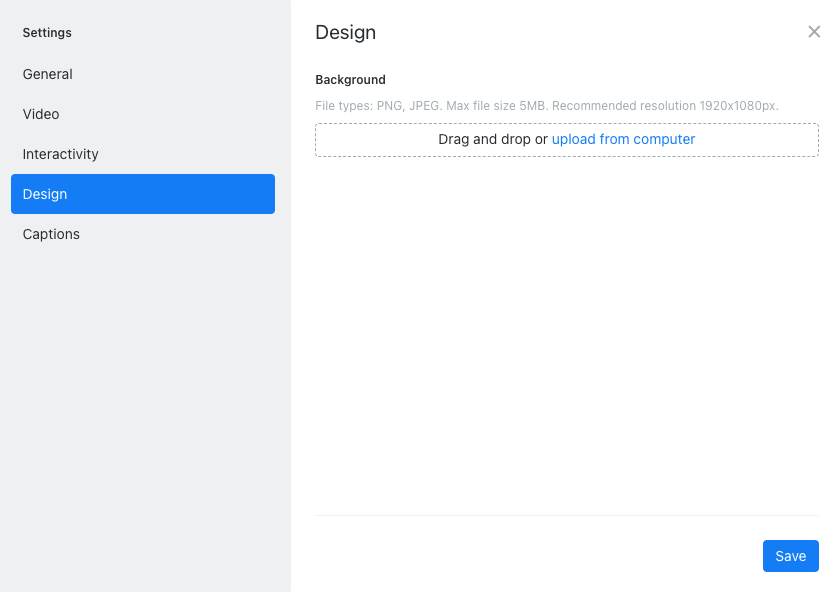Image resolution: width=836 pixels, height=592 pixels.
Task: Navigate to Video from the sidebar
Action: coord(41,114)
